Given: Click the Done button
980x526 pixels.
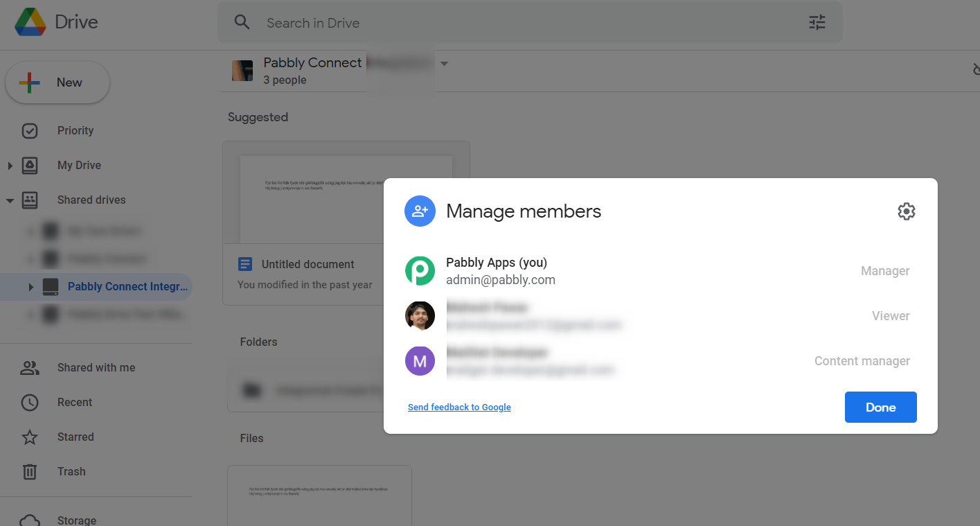Looking at the screenshot, I should (881, 407).
